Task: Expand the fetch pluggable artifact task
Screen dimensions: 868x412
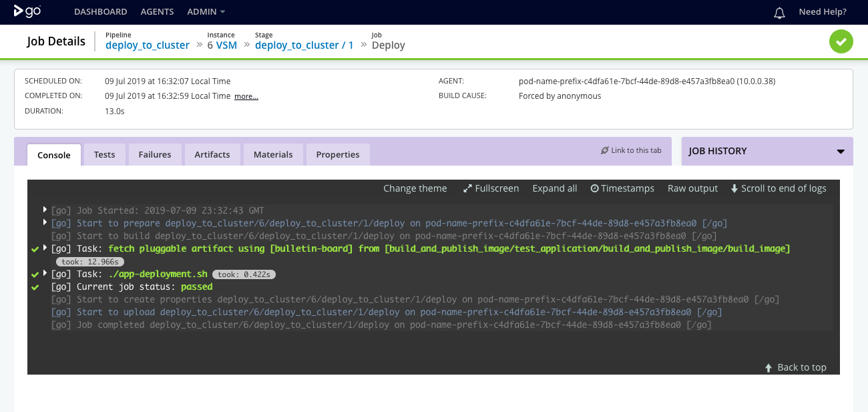Action: click(45, 248)
